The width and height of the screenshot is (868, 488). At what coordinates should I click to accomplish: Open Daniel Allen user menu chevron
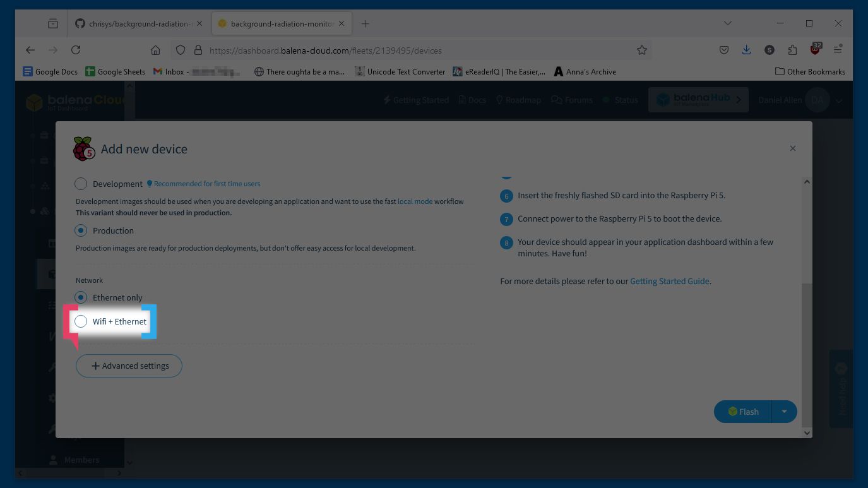[839, 100]
